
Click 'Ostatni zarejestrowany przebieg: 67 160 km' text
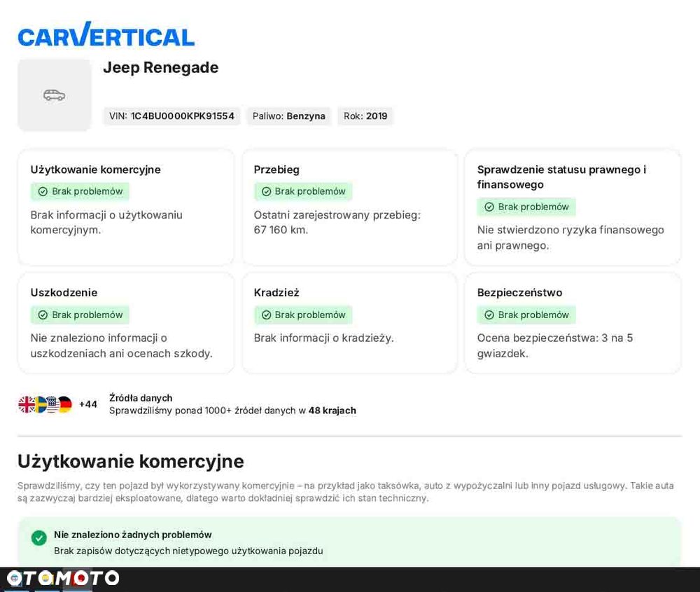pyautogui.click(x=337, y=223)
